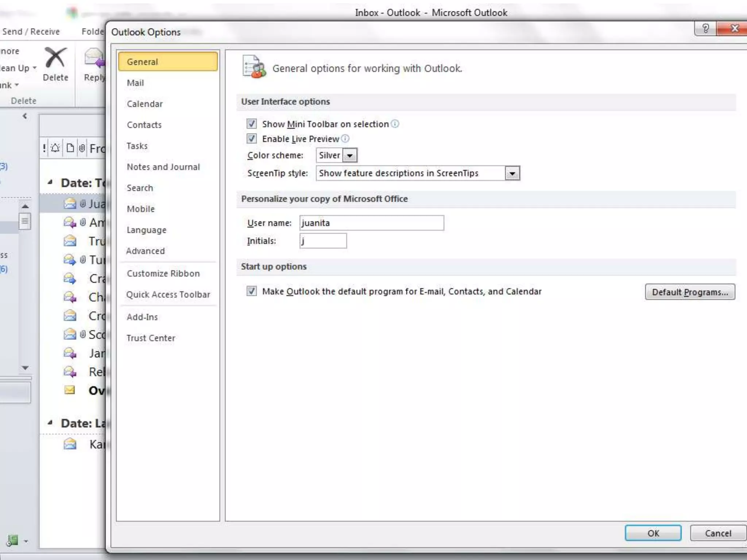Screen dimensions: 747x560
Task: Click the help question mark icon
Action: click(x=705, y=28)
